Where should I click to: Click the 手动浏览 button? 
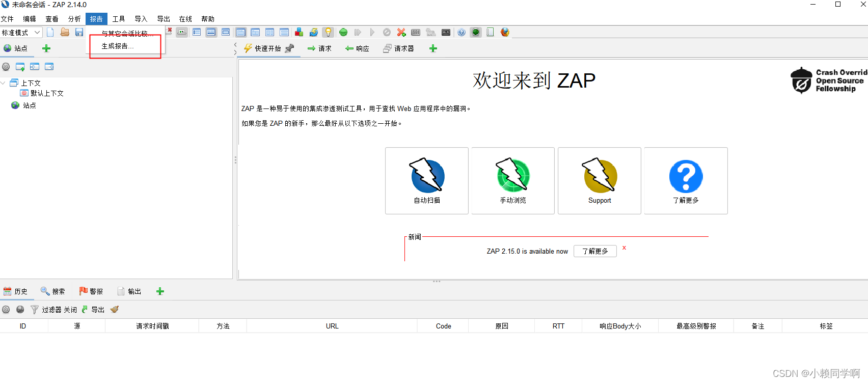(513, 181)
